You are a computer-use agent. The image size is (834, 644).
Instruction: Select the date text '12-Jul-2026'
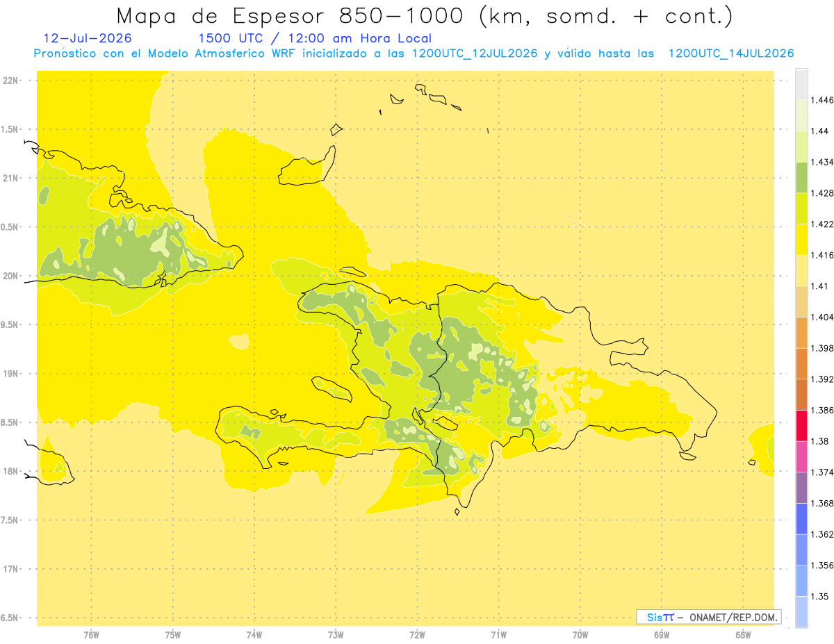point(88,38)
